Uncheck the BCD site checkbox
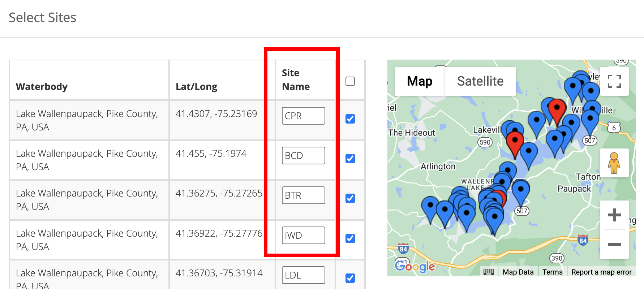Viewport: 644px width, 289px height. point(350,159)
